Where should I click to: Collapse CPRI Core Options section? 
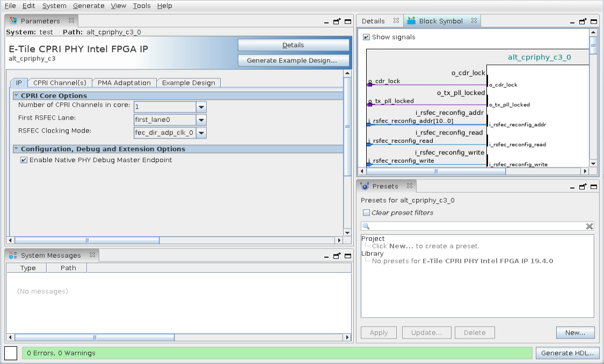tap(16, 95)
